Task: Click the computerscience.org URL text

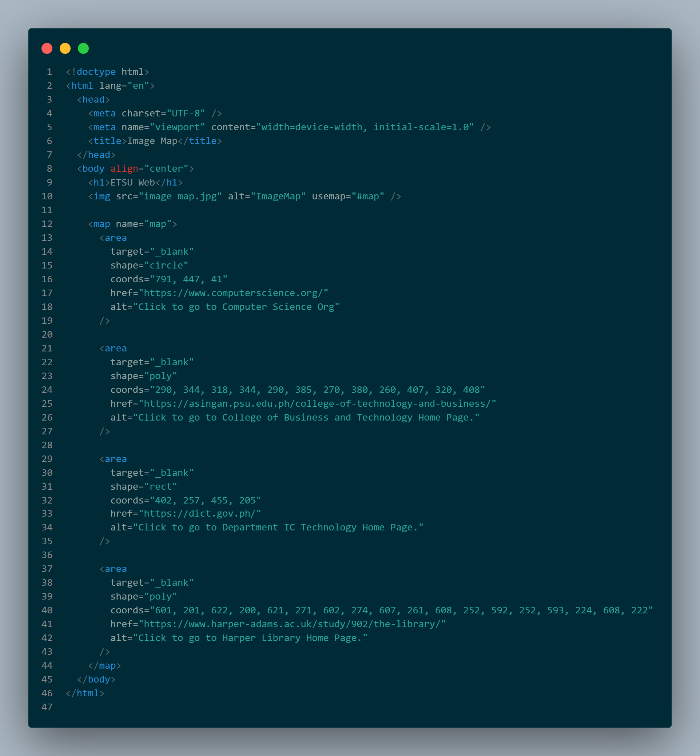Action: (x=233, y=293)
